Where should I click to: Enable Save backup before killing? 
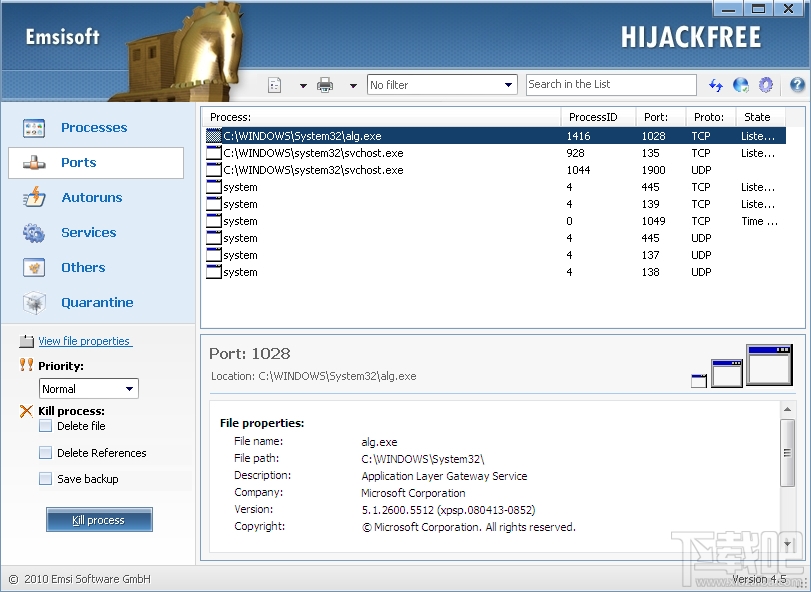(43, 479)
